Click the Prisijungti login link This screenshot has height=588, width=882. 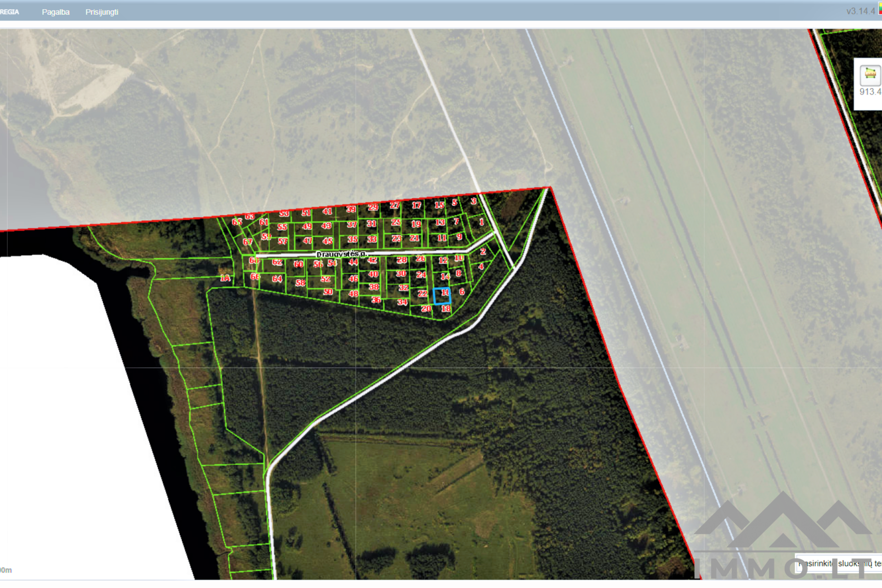point(102,12)
